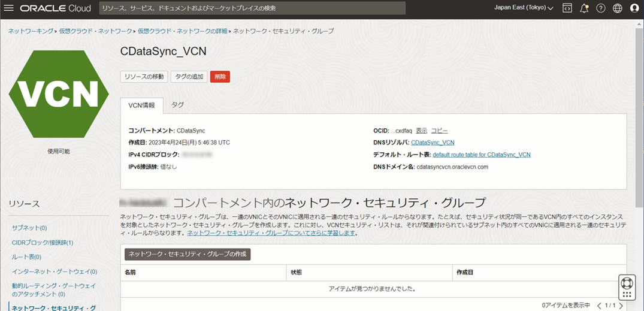The image size is (644, 311).
Task: Click the 0アイテムを表示中 count text
Action: 566,305
